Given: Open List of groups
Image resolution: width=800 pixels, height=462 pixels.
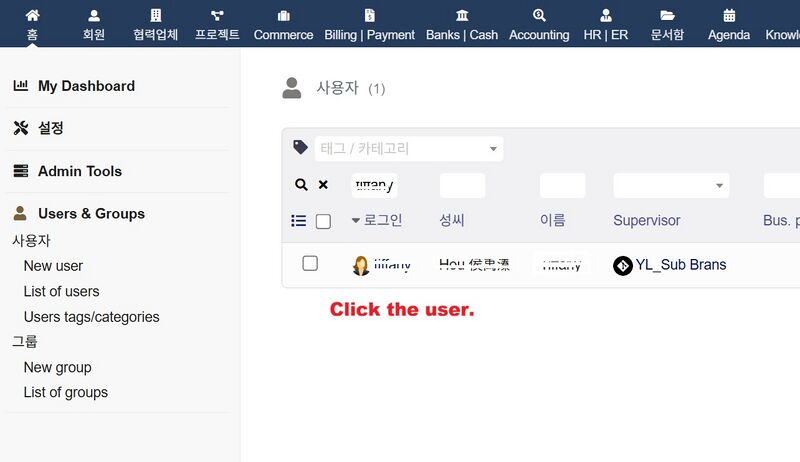Looking at the screenshot, I should 65,392.
